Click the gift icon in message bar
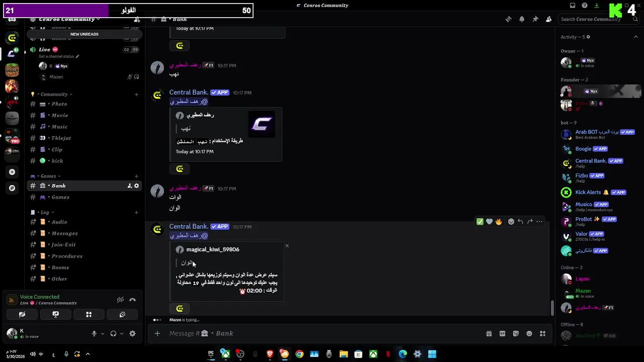Image resolution: width=644 pixels, height=362 pixels. click(489, 333)
